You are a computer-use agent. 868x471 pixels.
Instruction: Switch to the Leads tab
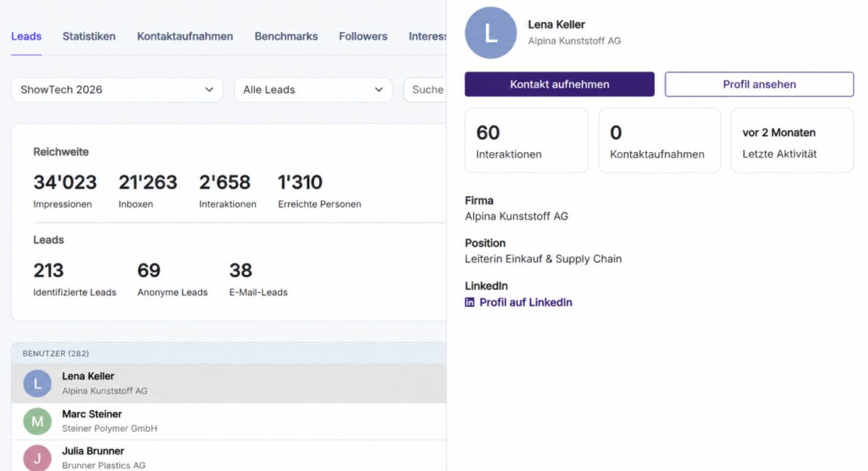pyautogui.click(x=26, y=36)
